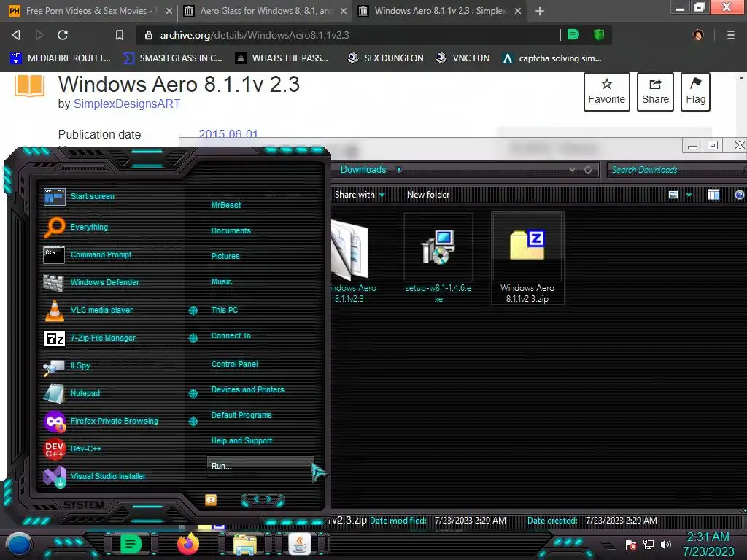This screenshot has height=560, width=747.
Task: Click the Windows Start orb
Action: (x=19, y=544)
